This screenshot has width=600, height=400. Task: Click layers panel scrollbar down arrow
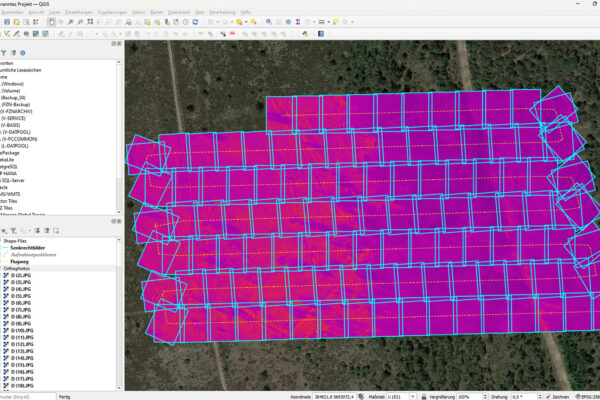pos(119,387)
